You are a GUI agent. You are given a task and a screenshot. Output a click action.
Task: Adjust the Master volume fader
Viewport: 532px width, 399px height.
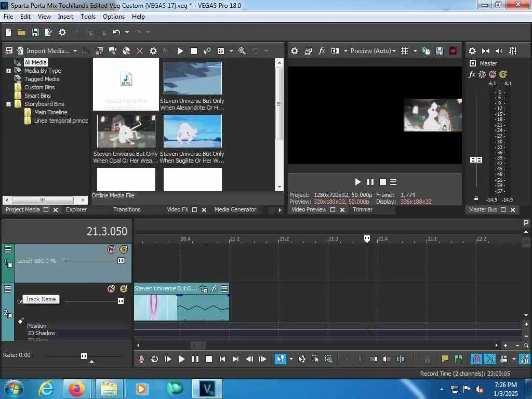[476, 160]
